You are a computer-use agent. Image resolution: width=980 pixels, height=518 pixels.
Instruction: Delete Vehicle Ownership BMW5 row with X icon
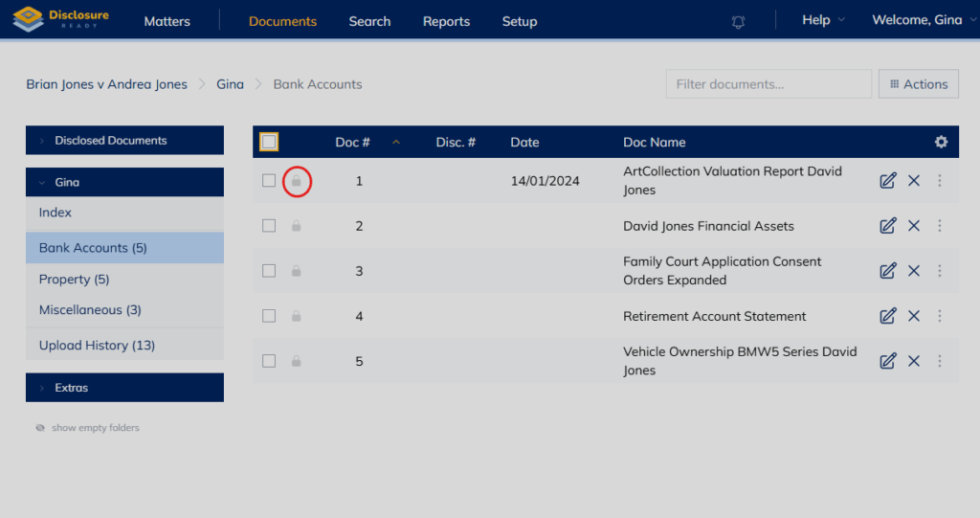pos(914,361)
